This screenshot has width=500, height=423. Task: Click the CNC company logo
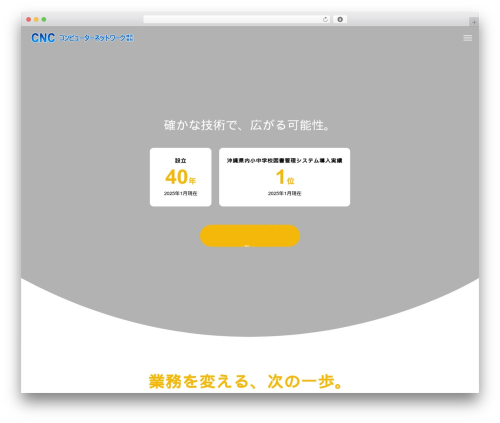(82, 38)
